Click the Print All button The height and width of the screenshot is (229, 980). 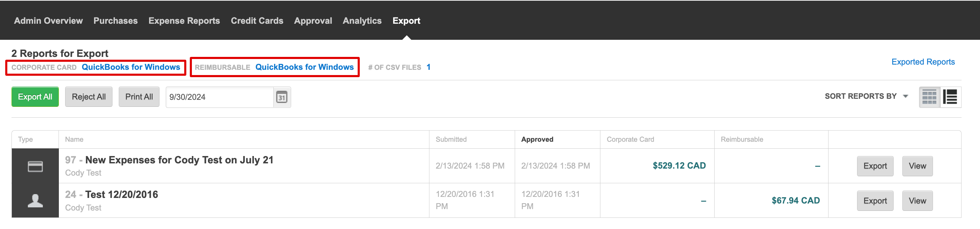[x=139, y=97]
